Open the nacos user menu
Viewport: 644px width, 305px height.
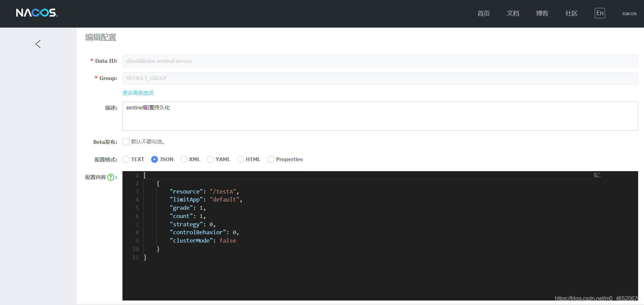[x=630, y=13]
